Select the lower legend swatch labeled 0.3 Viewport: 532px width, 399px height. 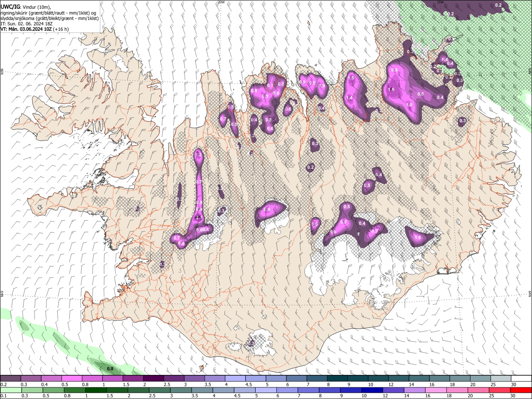pos(32,390)
